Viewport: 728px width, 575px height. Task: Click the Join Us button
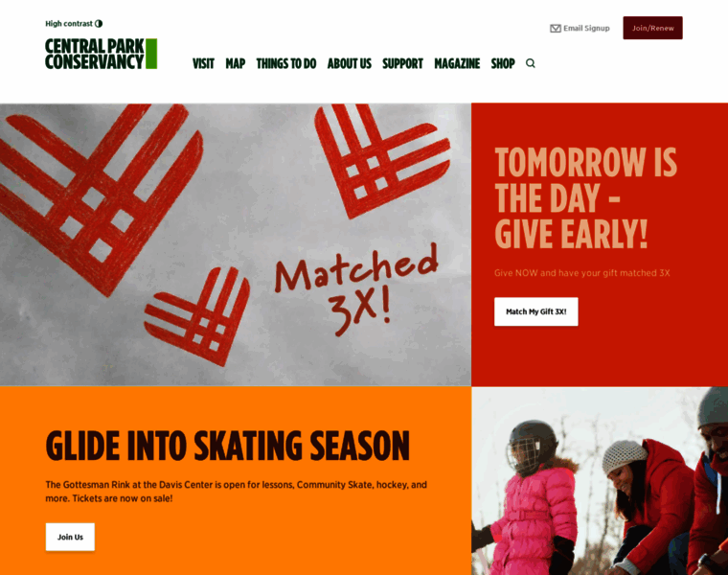point(70,537)
